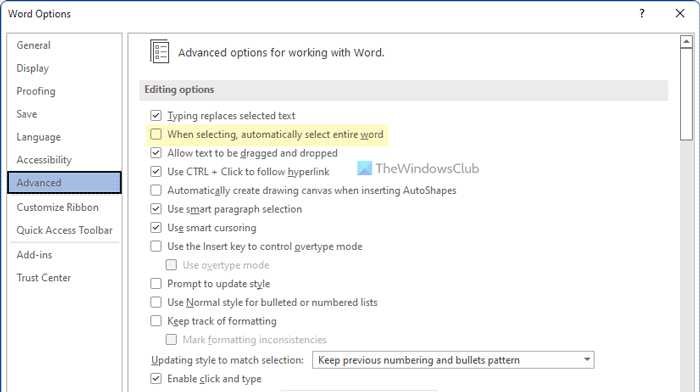Screen dimensions: 700x392
Task: Click the Help question mark icon
Action: point(642,13)
